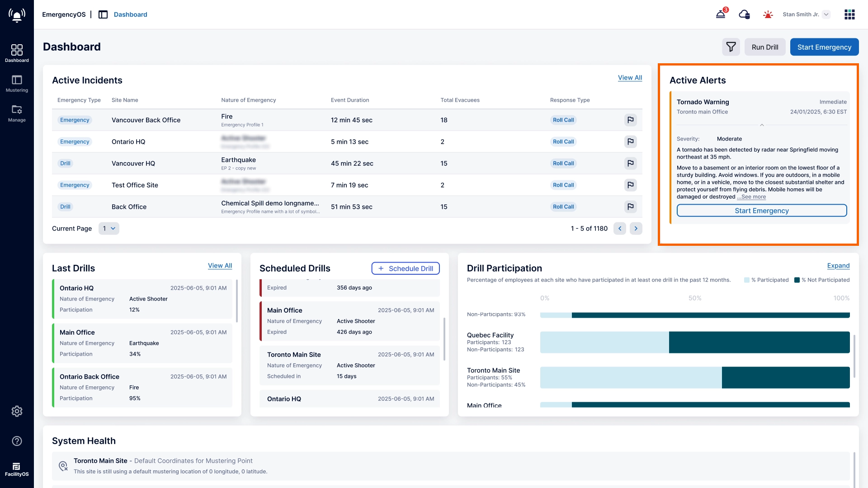This screenshot has height=488, width=868.
Task: Go to next page of incidents
Action: pos(636,229)
